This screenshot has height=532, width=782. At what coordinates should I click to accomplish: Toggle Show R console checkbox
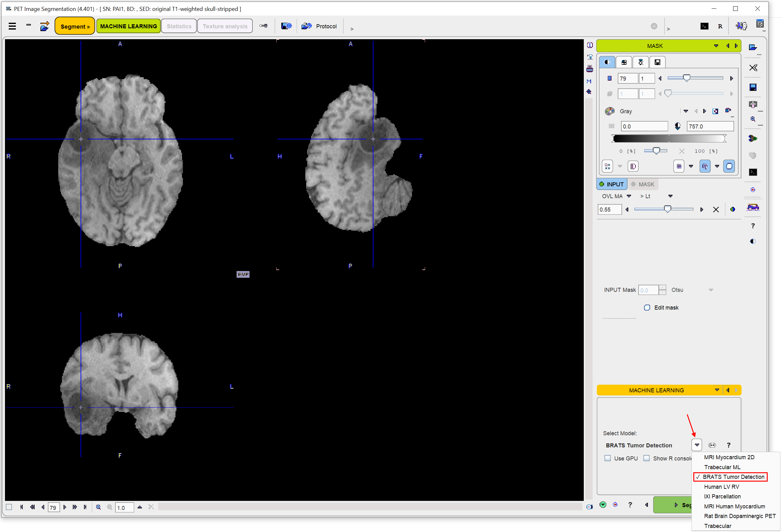647,457
